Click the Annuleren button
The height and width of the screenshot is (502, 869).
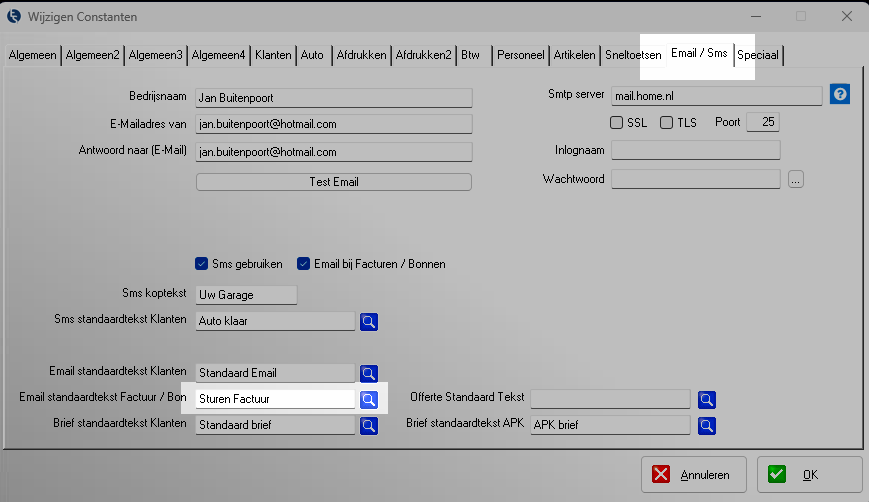(x=693, y=475)
